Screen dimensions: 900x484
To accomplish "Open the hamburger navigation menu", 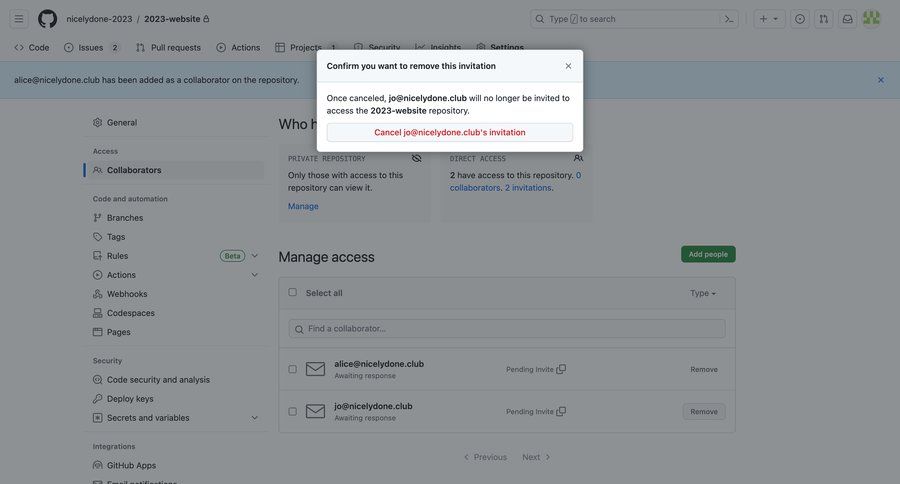I will pos(19,19).
